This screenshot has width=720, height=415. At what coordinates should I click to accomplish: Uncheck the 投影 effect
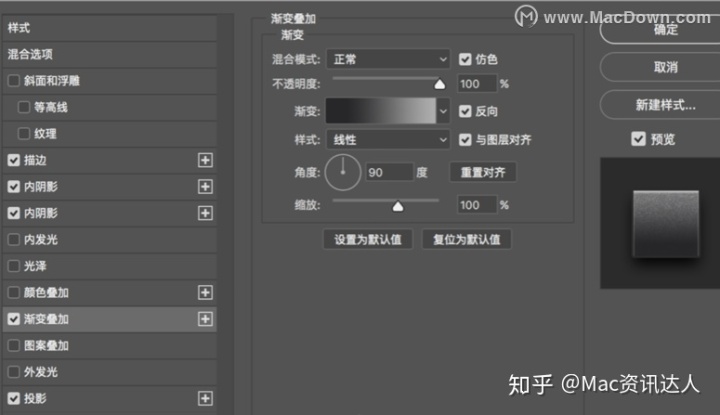[14, 398]
